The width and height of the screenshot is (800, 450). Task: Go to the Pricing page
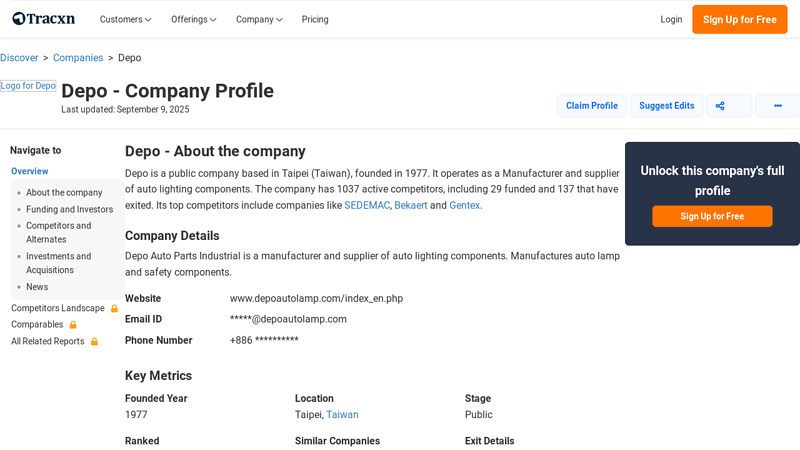pyautogui.click(x=315, y=19)
